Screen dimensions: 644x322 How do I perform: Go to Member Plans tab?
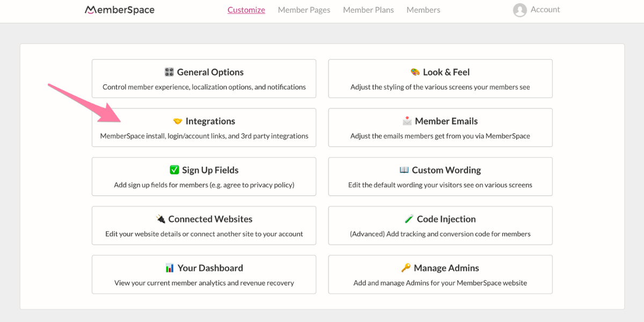click(368, 10)
